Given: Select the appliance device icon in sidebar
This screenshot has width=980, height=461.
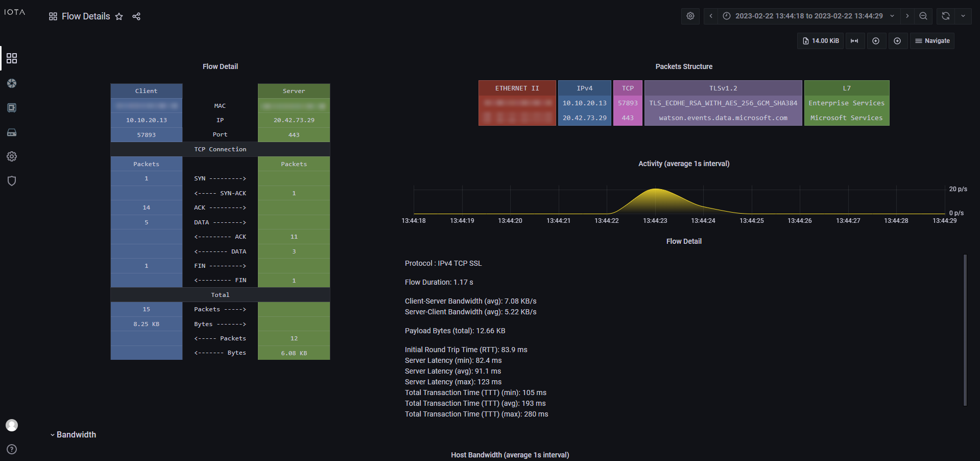Looking at the screenshot, I should click(12, 132).
